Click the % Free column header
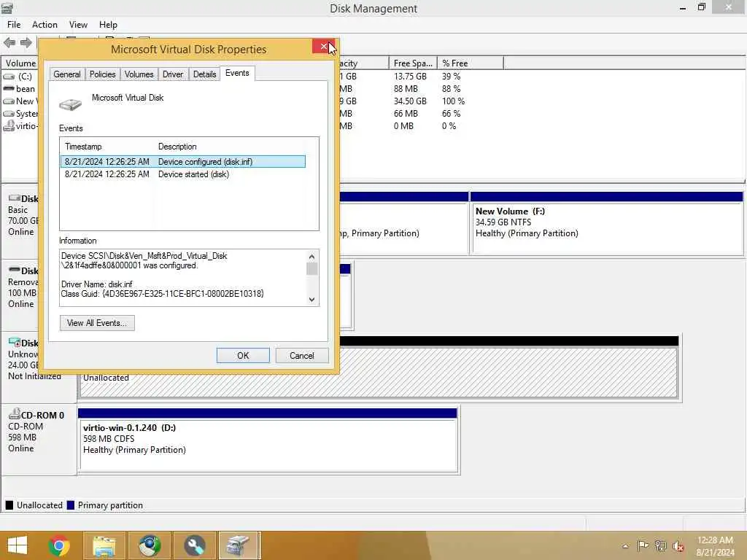This screenshot has height=560, width=747. [x=470, y=63]
